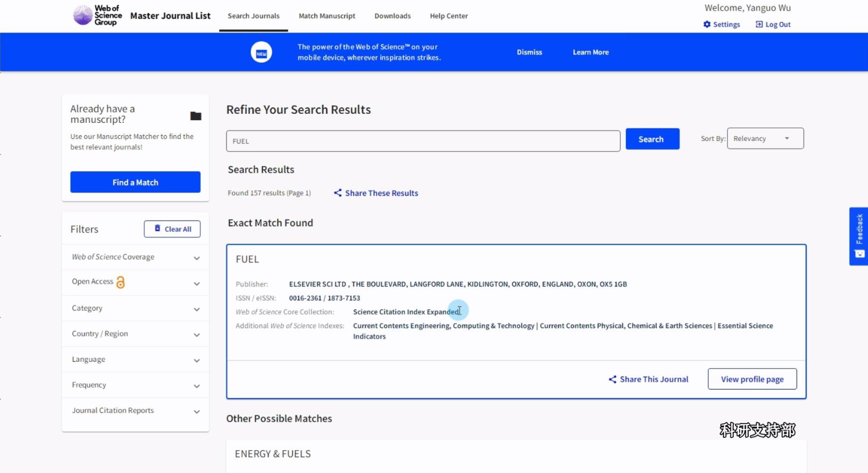Switch to the Match Manuscript tab
Screen dimensions: 868x473
[326, 16]
